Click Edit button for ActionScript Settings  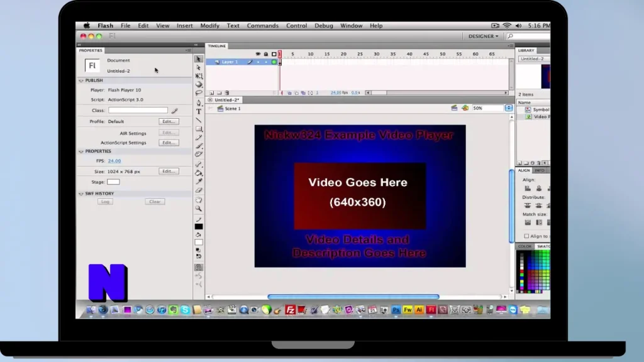click(169, 143)
